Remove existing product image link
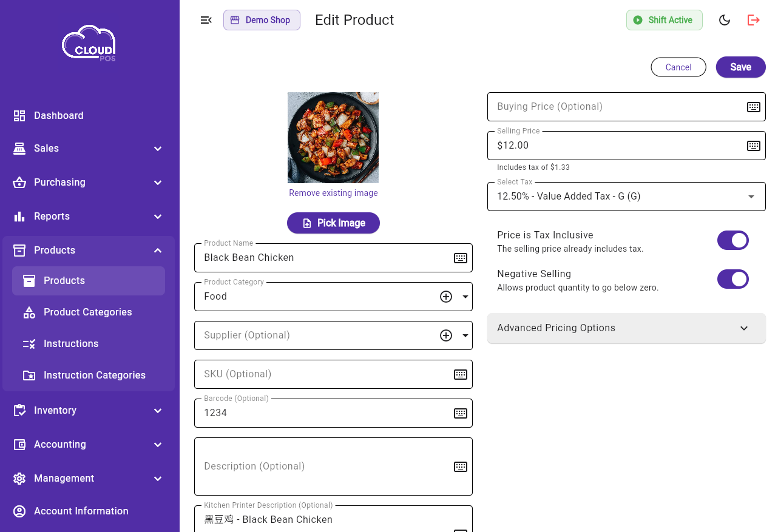The height and width of the screenshot is (532, 778). tap(333, 193)
